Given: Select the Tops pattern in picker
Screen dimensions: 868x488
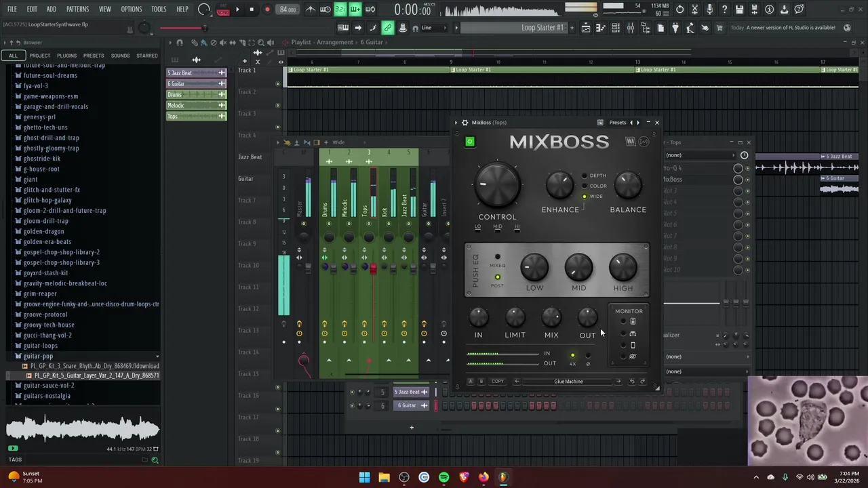Looking at the screenshot, I should click(x=197, y=117).
